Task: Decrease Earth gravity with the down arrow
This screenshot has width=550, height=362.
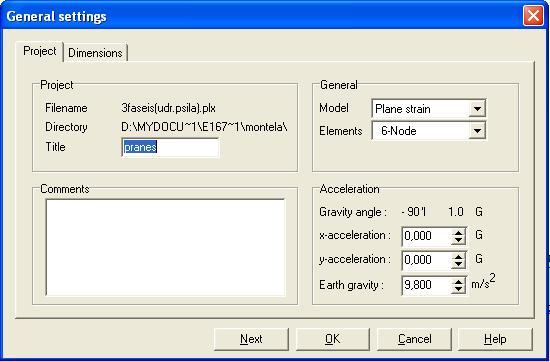Action: (458, 289)
